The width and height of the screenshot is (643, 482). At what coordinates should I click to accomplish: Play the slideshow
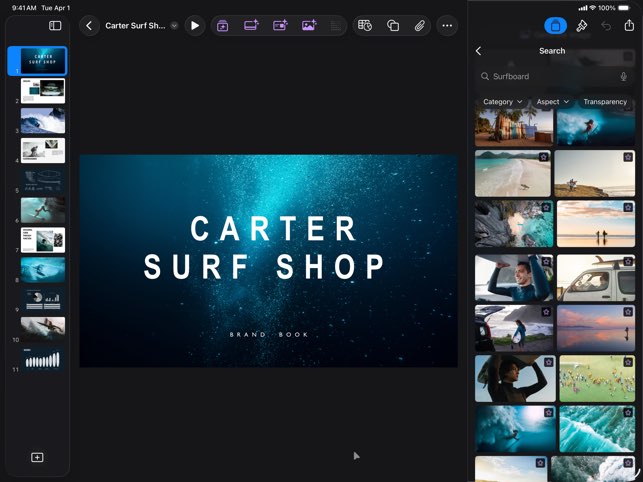[x=195, y=26]
